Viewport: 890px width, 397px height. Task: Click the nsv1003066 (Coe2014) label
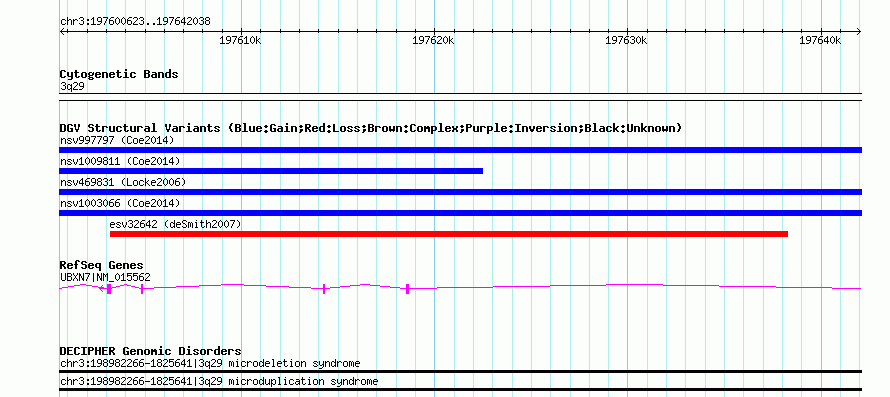(120, 203)
